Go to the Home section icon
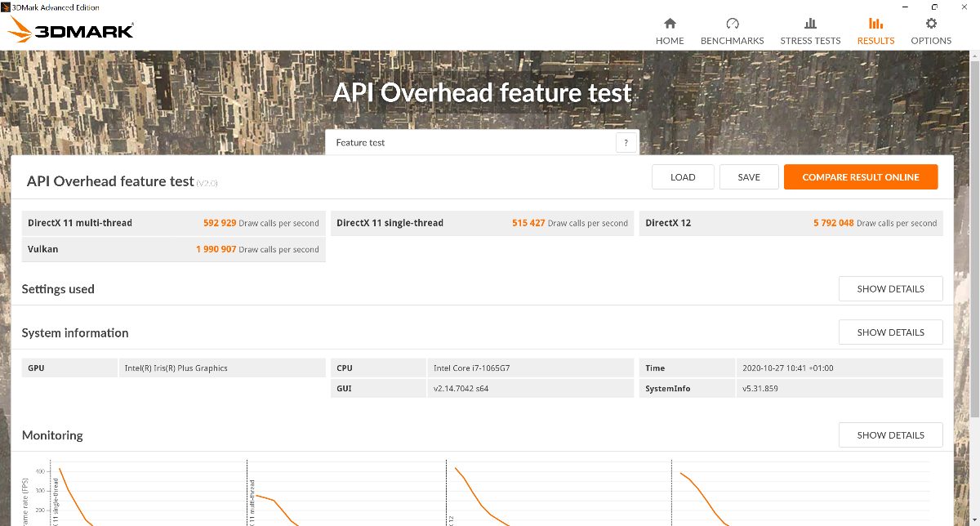The height and width of the screenshot is (526, 980). 670,24
